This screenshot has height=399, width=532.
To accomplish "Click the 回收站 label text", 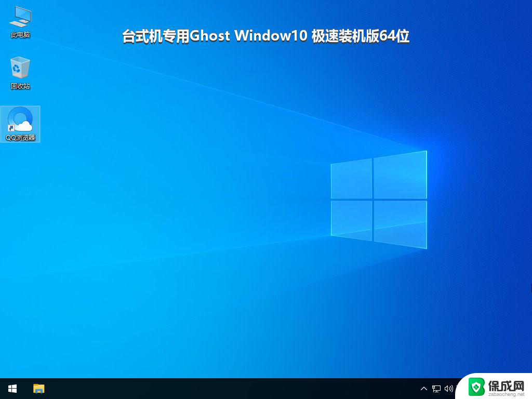I will (x=20, y=86).
